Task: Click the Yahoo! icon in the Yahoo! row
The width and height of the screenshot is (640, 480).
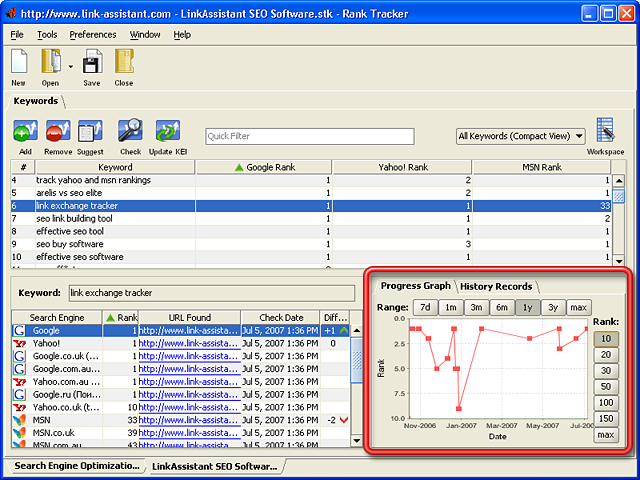Action: click(19, 344)
